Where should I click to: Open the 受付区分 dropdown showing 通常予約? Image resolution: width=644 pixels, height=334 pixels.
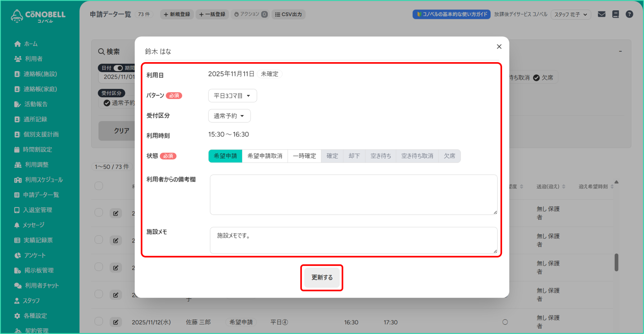click(x=229, y=116)
